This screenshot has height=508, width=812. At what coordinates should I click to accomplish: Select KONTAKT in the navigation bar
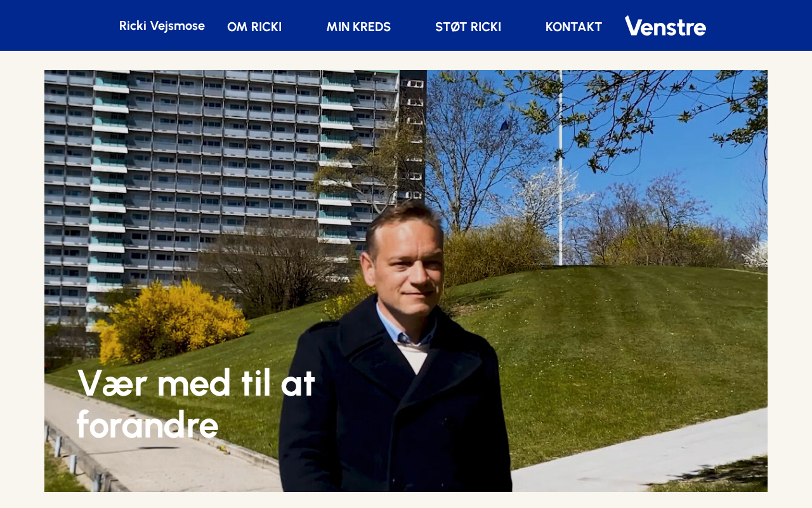tap(573, 27)
